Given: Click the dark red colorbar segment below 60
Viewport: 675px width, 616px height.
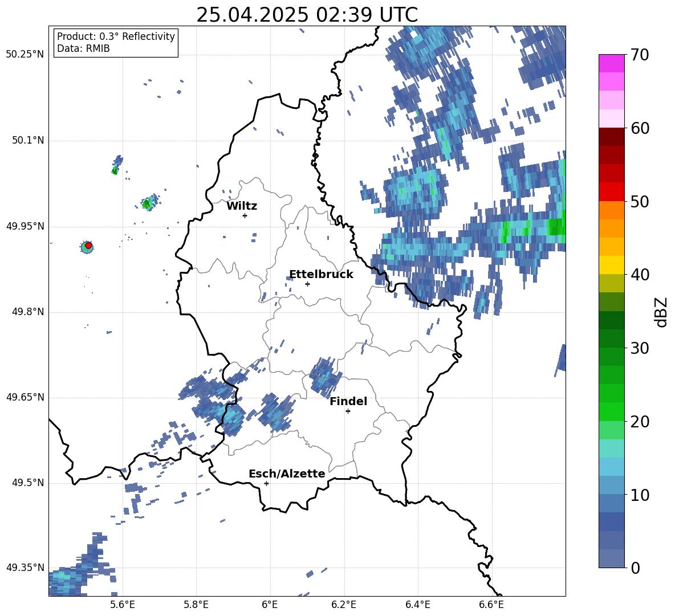Looking at the screenshot, I should (611, 137).
